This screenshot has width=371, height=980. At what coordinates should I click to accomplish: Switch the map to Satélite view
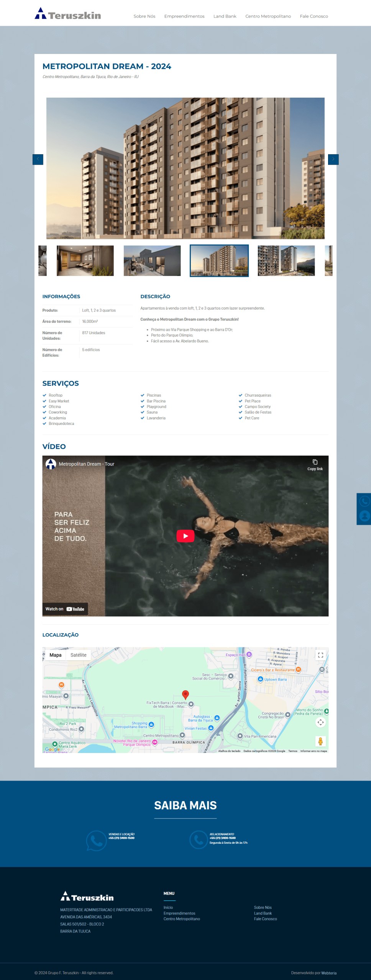point(78,655)
